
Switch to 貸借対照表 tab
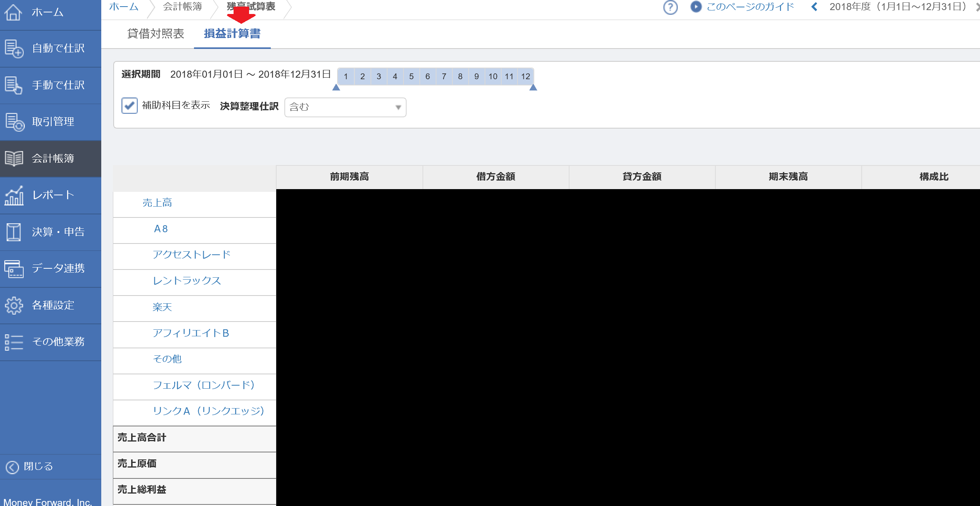[x=156, y=34]
